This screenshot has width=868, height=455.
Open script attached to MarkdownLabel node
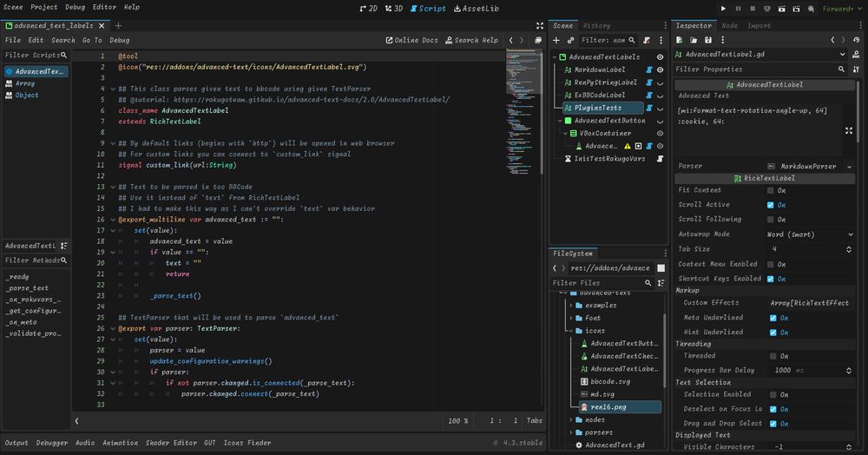tap(649, 69)
